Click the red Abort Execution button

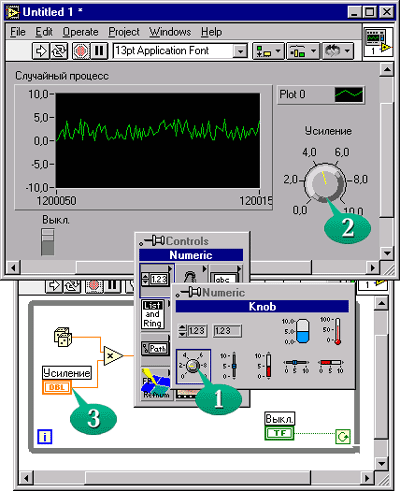click(x=81, y=51)
